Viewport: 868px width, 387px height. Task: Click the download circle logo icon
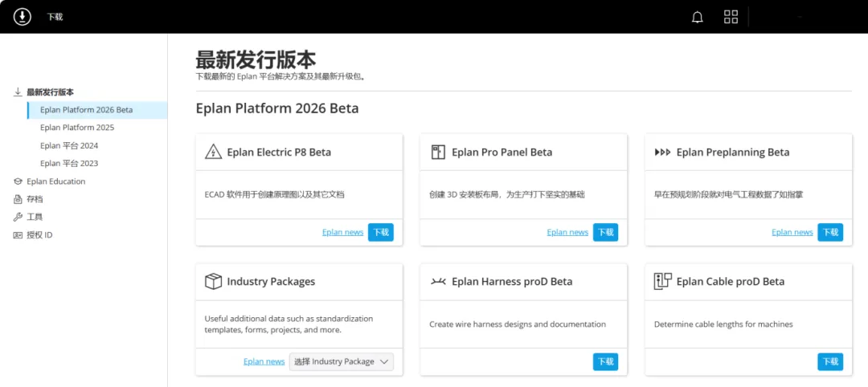point(23,17)
